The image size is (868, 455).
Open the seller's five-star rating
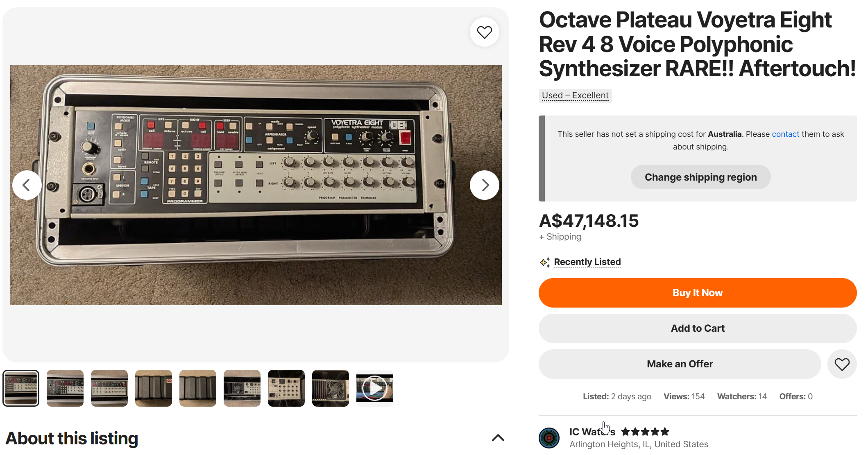point(645,432)
